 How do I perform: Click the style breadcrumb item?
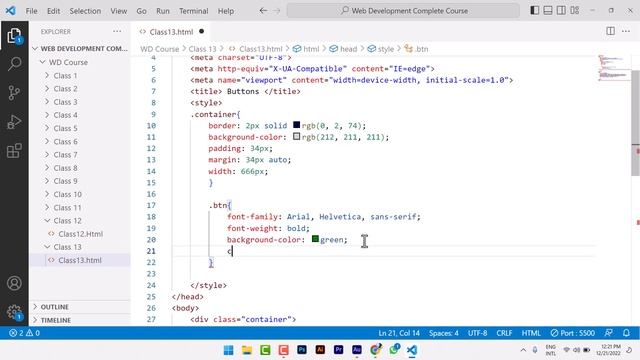coord(381,49)
